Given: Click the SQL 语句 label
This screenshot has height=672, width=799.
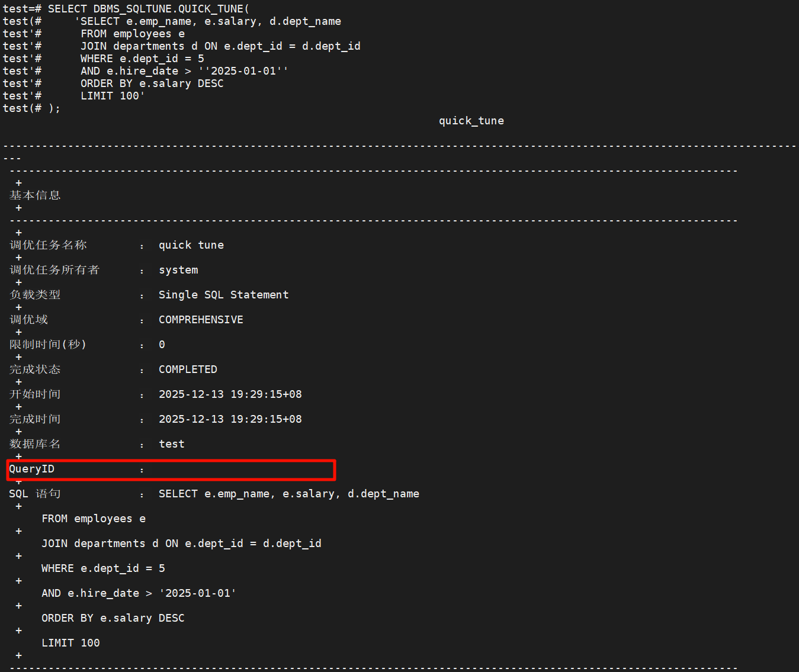Looking at the screenshot, I should point(35,494).
